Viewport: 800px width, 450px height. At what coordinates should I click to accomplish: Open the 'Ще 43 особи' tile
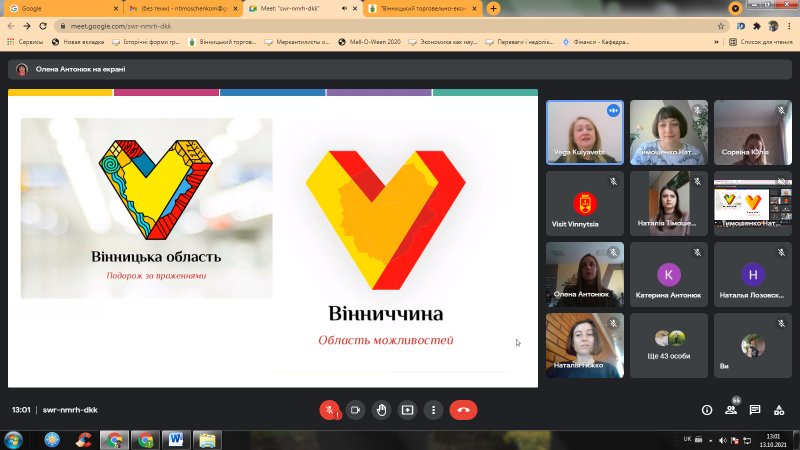coord(669,345)
